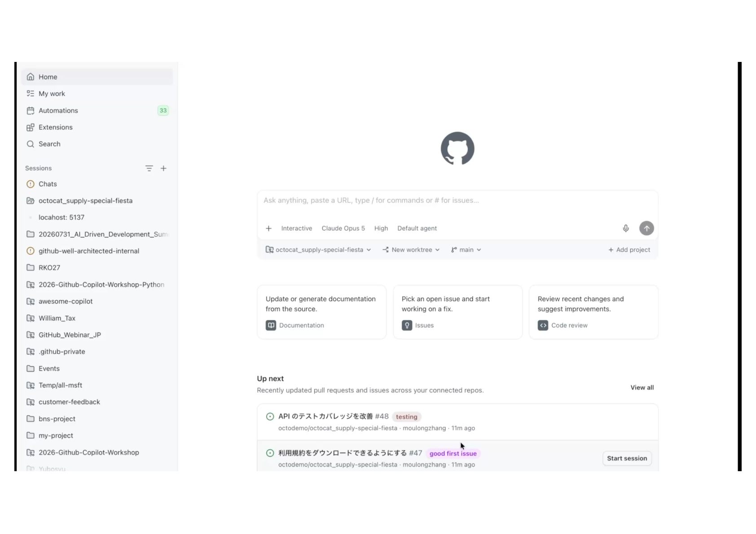756x534 pixels.
Task: Click the good first issue label
Action: point(453,454)
